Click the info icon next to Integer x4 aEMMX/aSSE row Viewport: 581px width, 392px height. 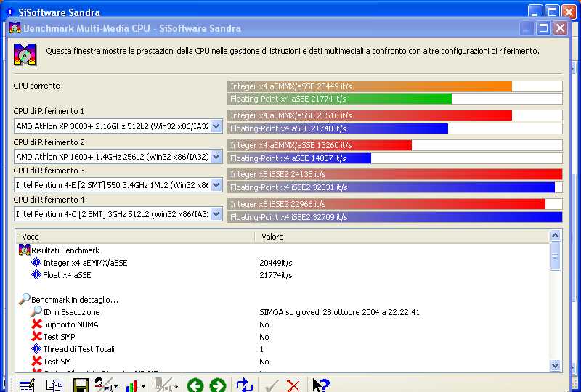point(36,262)
